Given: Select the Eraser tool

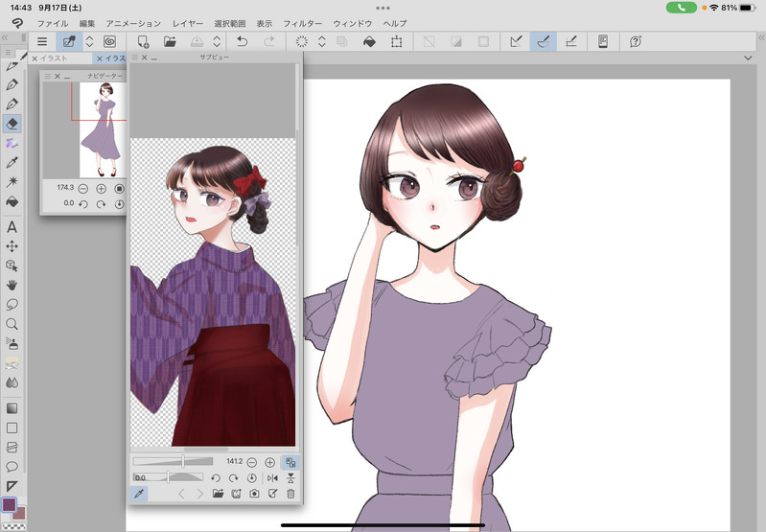Looking at the screenshot, I should 12,124.
